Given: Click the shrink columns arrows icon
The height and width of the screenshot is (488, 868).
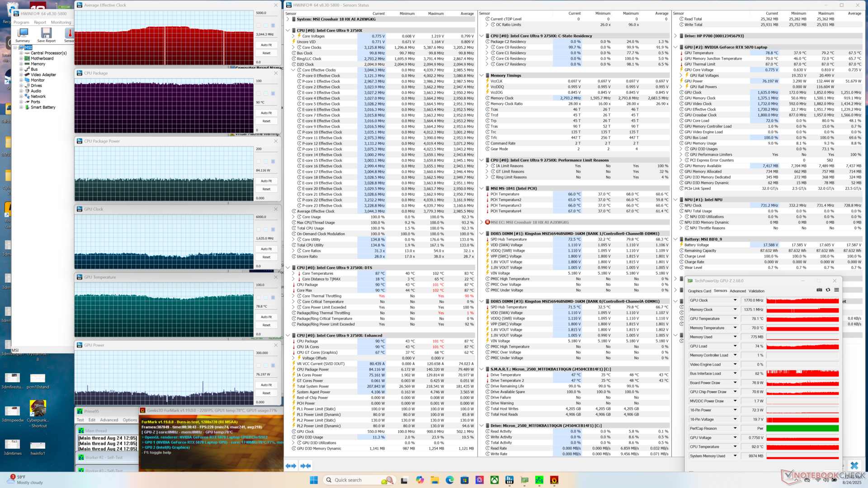Looking at the screenshot, I should (x=306, y=465).
